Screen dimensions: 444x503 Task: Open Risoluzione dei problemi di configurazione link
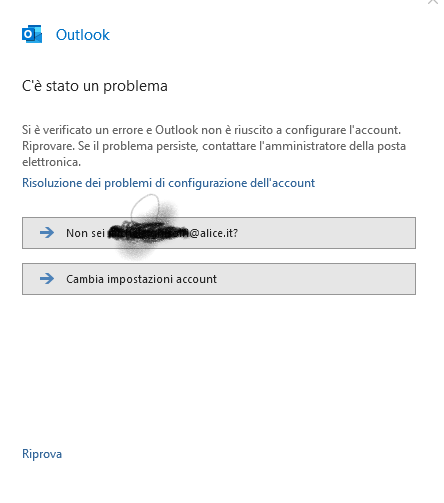pos(168,183)
